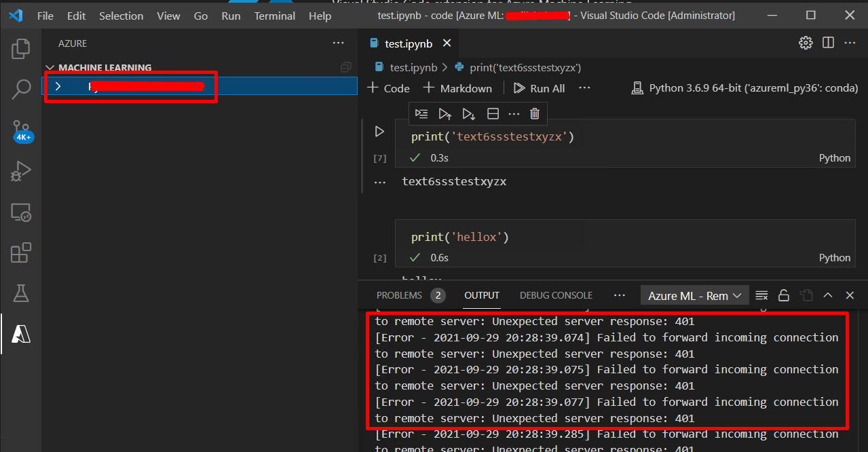Open the Testing flask view
Image resolution: width=868 pixels, height=452 pixels.
click(21, 293)
